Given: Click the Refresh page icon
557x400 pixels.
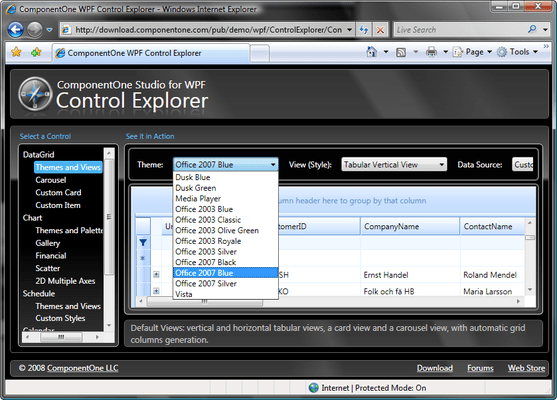Looking at the screenshot, I should click(363, 30).
